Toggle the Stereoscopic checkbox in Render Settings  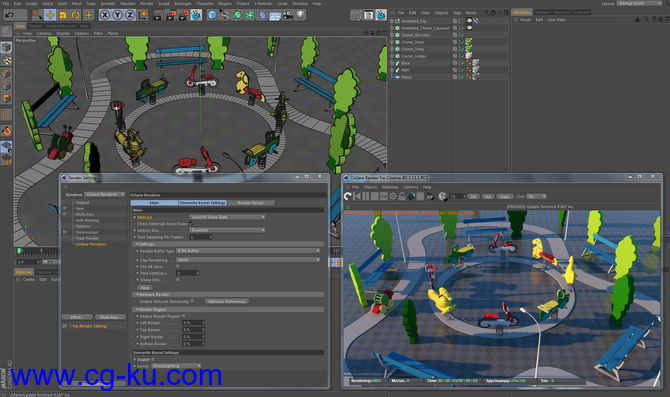point(65,232)
